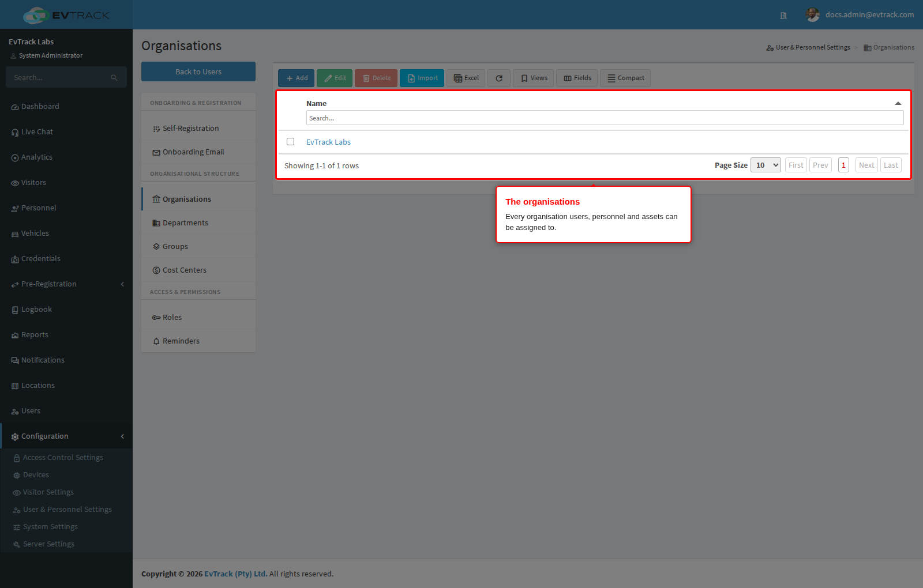Open Live Chat in the sidebar
Screen dimensions: 923x588
[66, 132]
